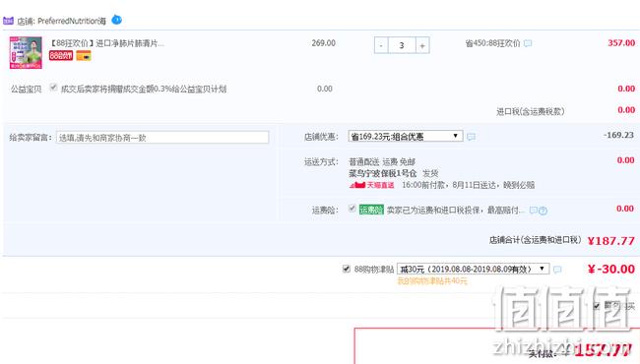The image size is (640, 364).
Task: Open the 【88狂欢价】 product title link
Action: (x=107, y=43)
